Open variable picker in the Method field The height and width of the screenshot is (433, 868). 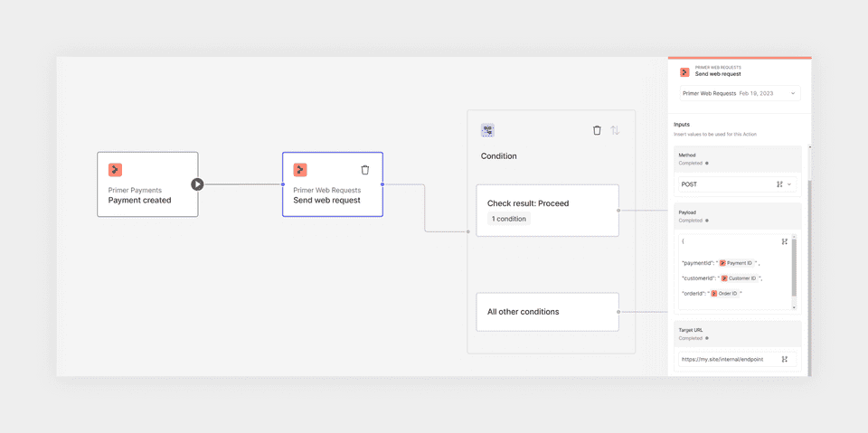778,184
